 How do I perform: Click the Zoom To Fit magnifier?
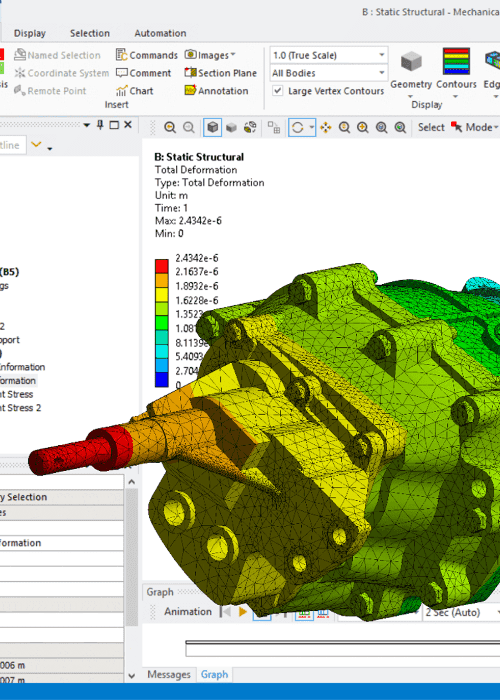pyautogui.click(x=381, y=128)
